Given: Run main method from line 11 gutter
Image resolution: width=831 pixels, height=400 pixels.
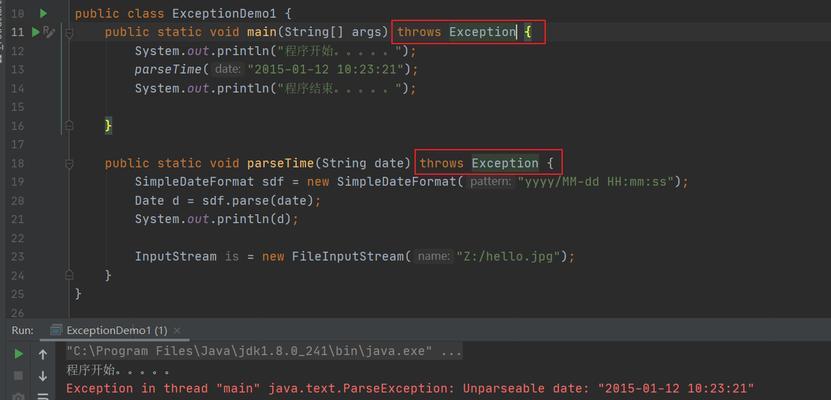Looking at the screenshot, I should pyautogui.click(x=36, y=32).
